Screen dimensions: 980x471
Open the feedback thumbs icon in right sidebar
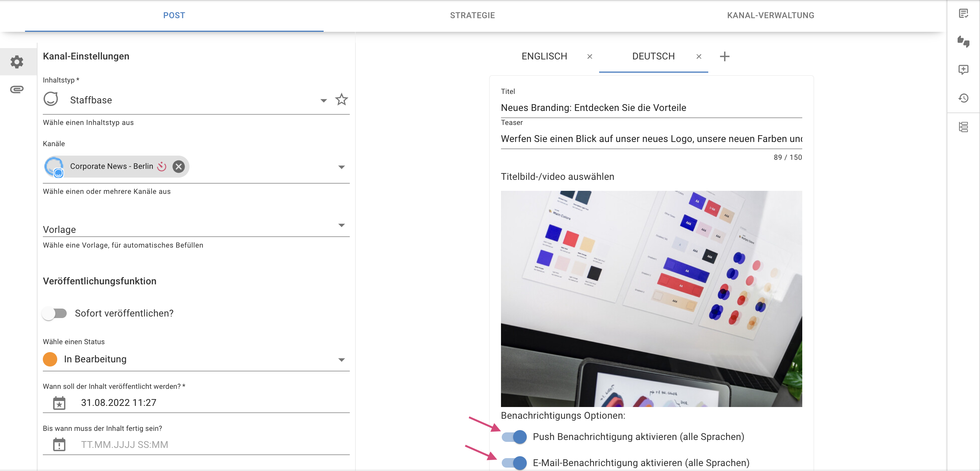tap(963, 41)
